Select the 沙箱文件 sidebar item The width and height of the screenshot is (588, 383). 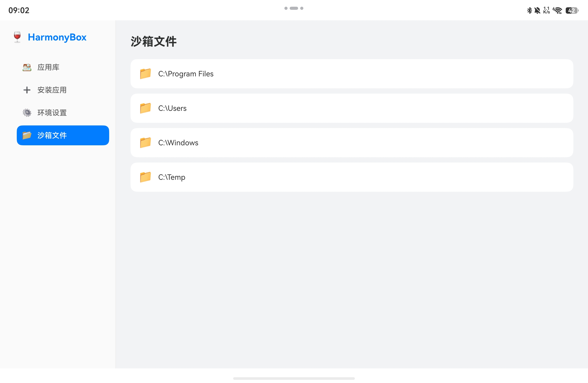[x=63, y=135]
